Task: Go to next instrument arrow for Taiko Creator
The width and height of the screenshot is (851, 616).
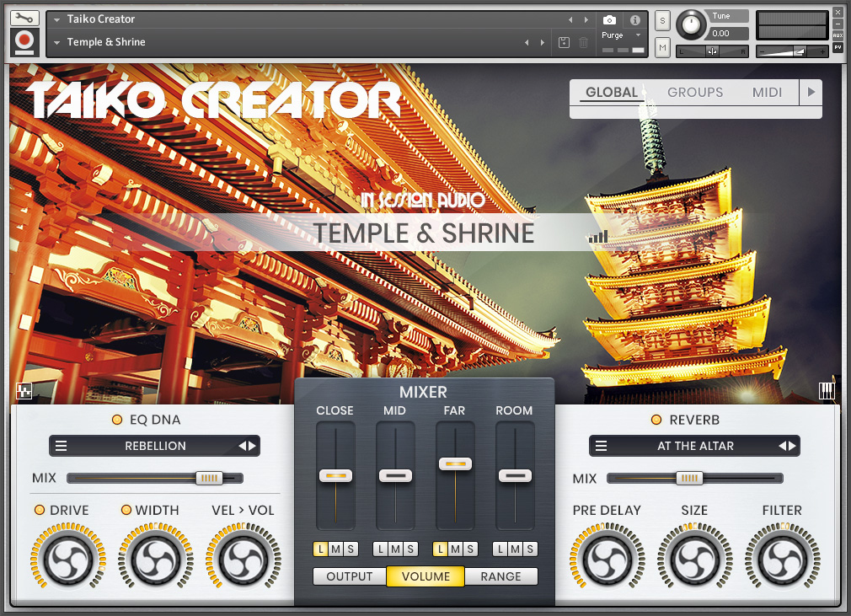Action: pyautogui.click(x=586, y=20)
